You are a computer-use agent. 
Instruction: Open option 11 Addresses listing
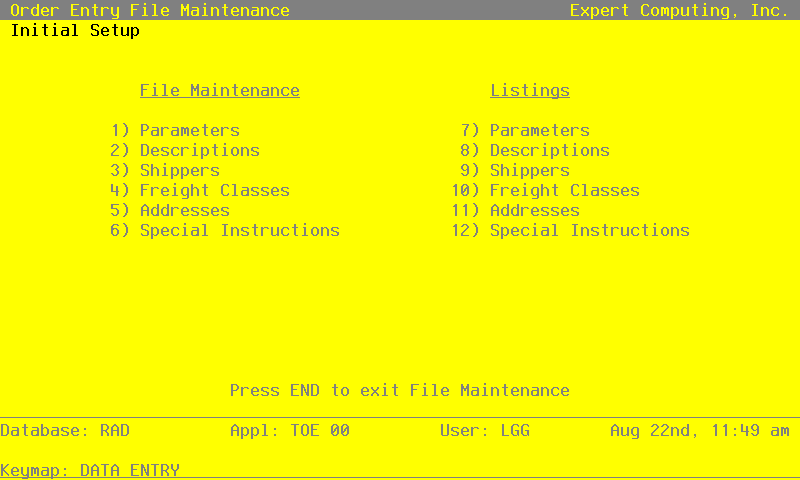click(x=515, y=210)
